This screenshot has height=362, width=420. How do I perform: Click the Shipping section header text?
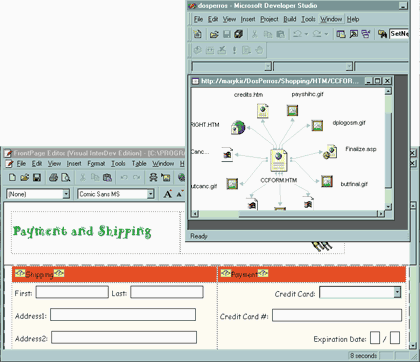pos(39,275)
